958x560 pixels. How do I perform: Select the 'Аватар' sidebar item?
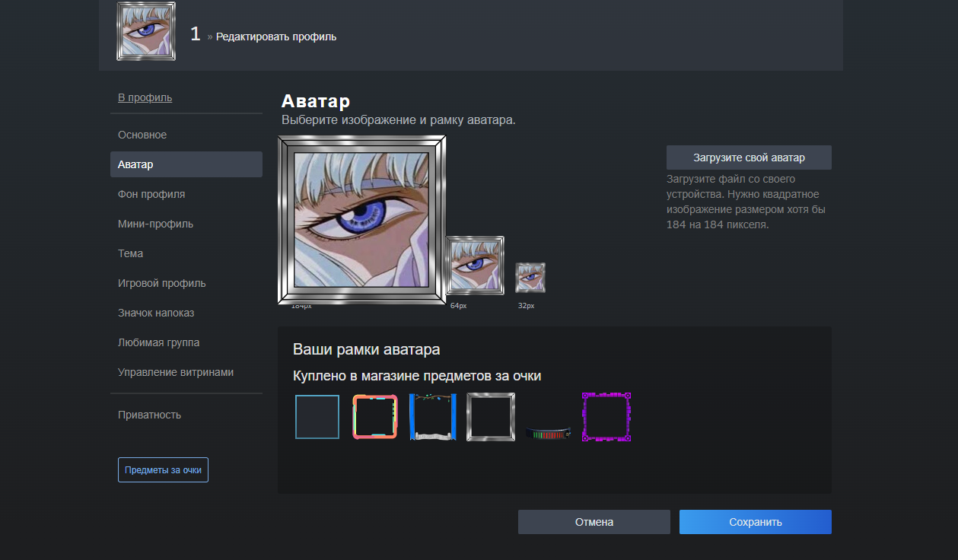[x=186, y=164]
